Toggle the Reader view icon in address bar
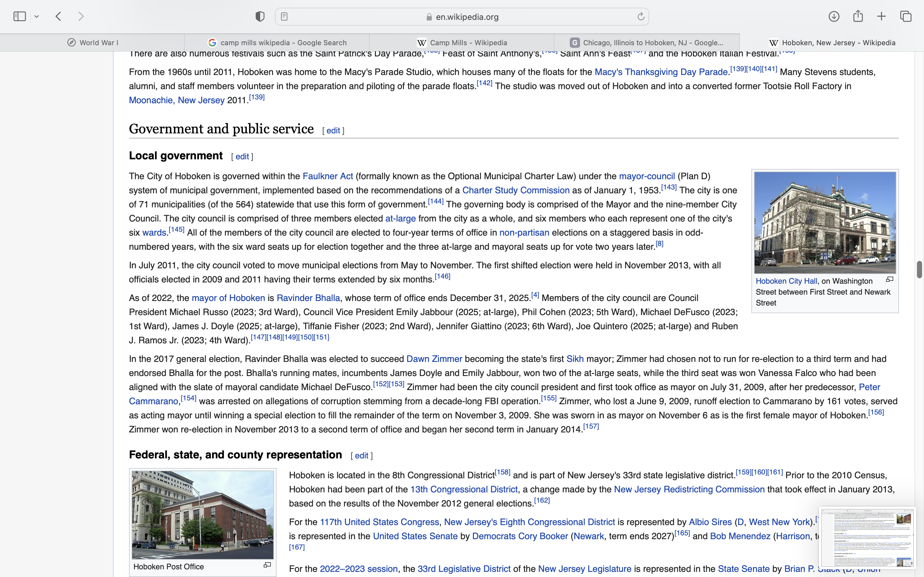Screen dimensions: 924x577 (284, 16)
